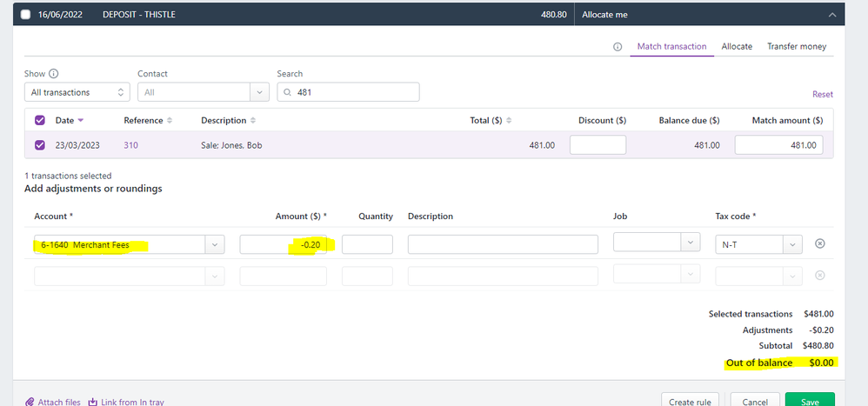Click the Attach files paperclip icon
Image resolution: width=868 pixels, height=406 pixels.
pos(30,403)
